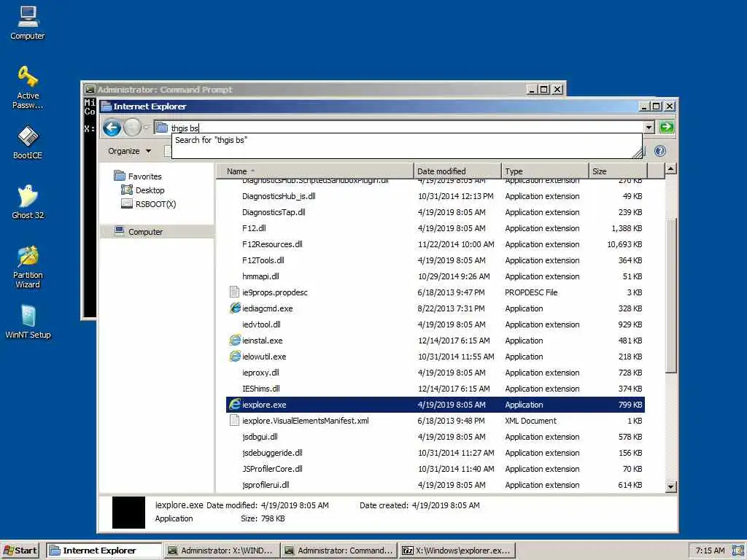Click the iediagcmd.exe file icon
Image resolution: width=747 pixels, height=560 pixels.
(235, 308)
